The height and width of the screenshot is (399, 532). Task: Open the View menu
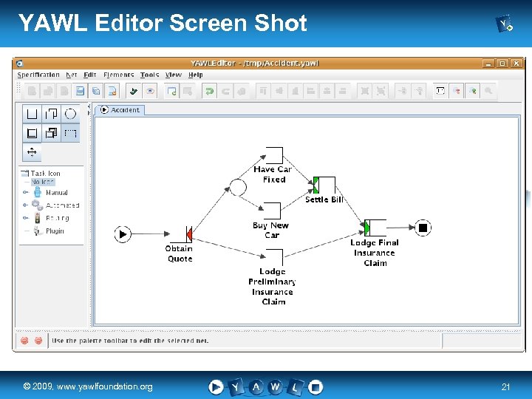[x=174, y=75]
